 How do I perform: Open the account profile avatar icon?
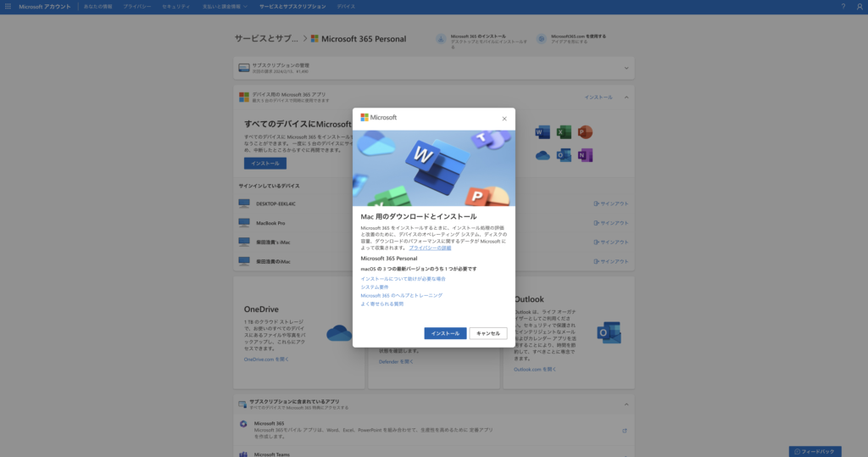tap(860, 7)
